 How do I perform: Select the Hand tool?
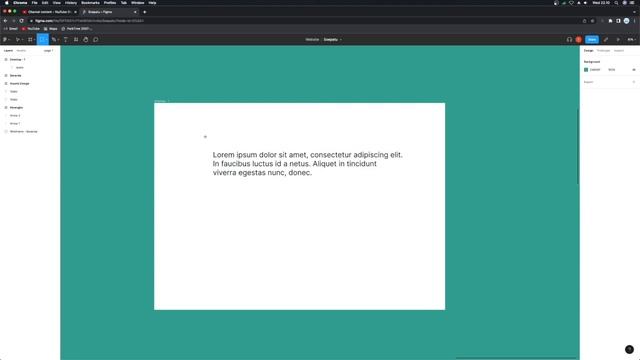point(86,40)
